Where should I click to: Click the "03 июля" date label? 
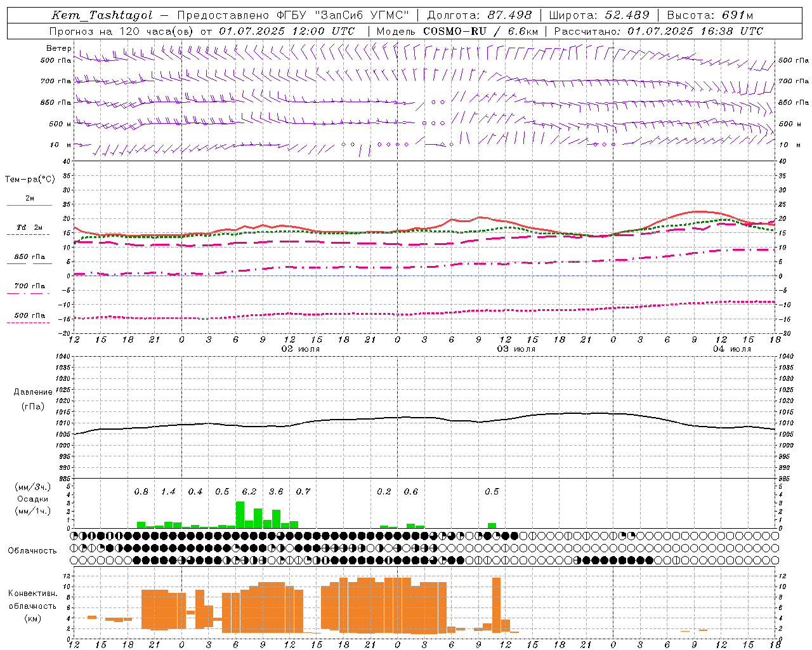coord(516,349)
